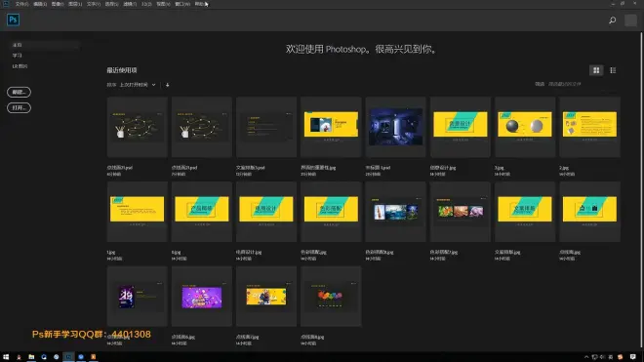Click the Photoshop Ps home logo
Image resolution: width=644 pixels, height=362 pixels.
[x=13, y=20]
